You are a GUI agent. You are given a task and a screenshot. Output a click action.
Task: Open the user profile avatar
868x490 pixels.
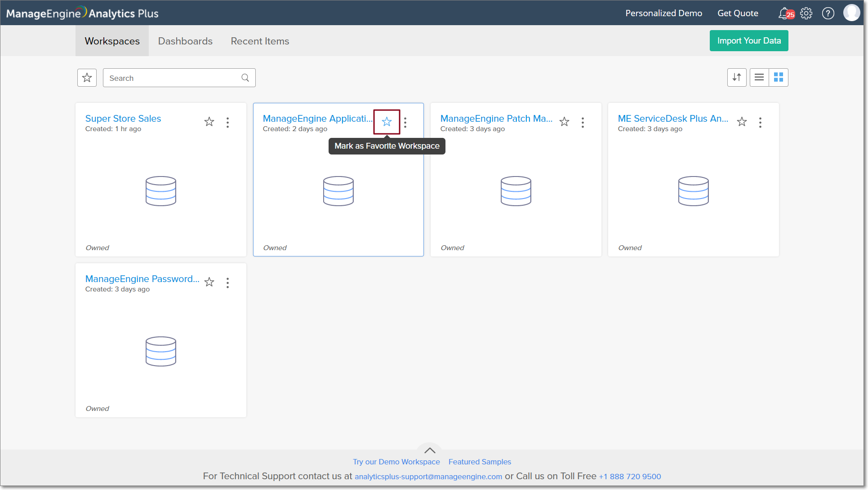[851, 13]
